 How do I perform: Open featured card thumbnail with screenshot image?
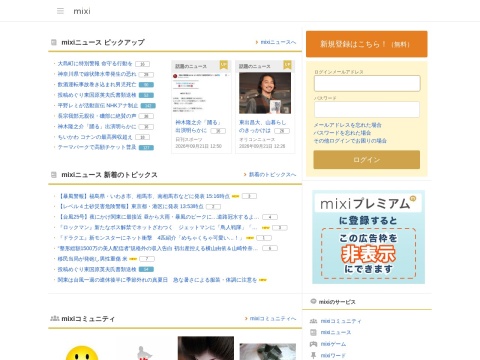pyautogui.click(x=201, y=93)
